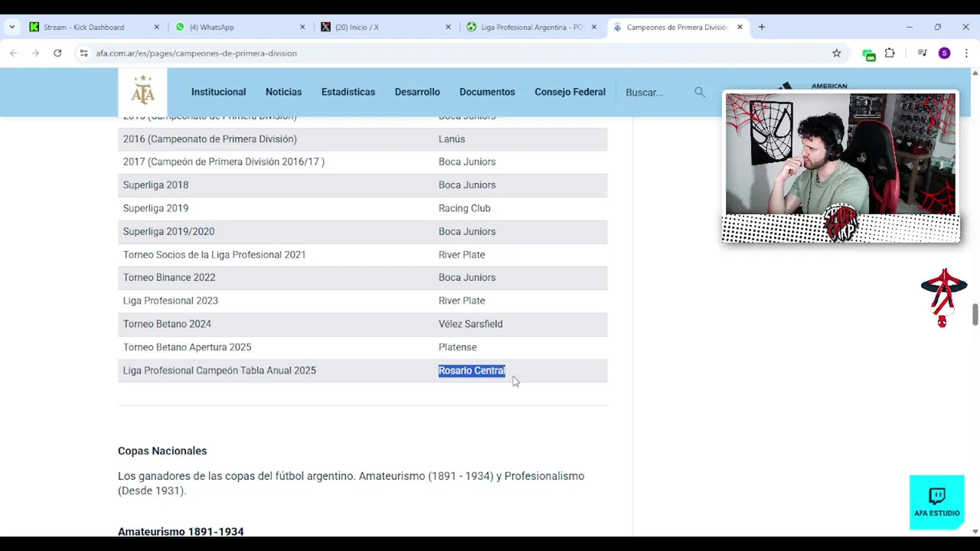The height and width of the screenshot is (551, 980).
Task: Click the address bar URL
Action: coord(196,53)
